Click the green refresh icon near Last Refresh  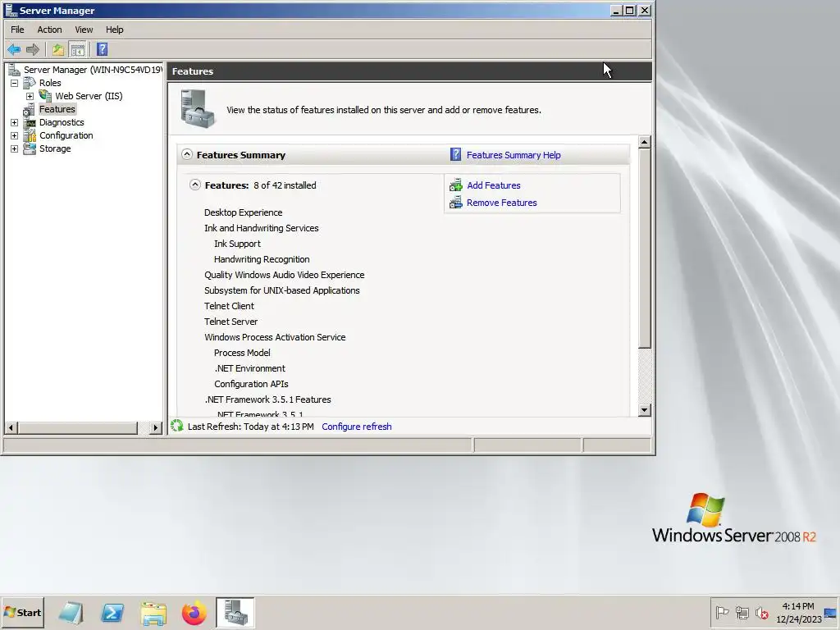177,426
